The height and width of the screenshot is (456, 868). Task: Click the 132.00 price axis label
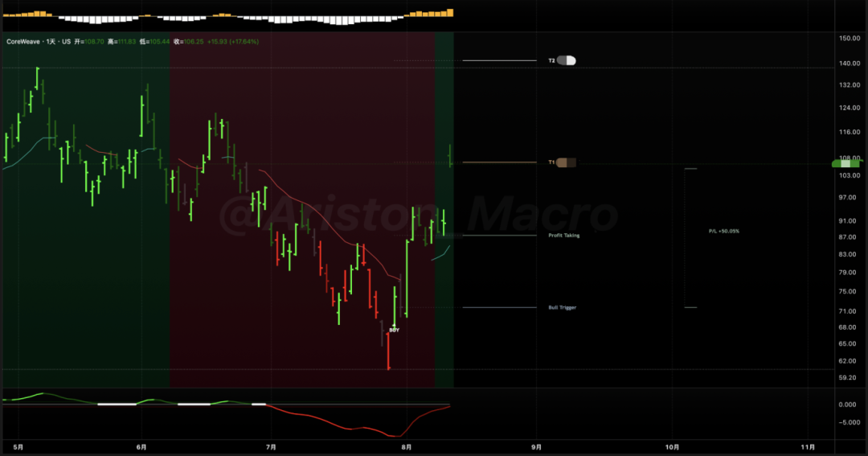click(850, 85)
